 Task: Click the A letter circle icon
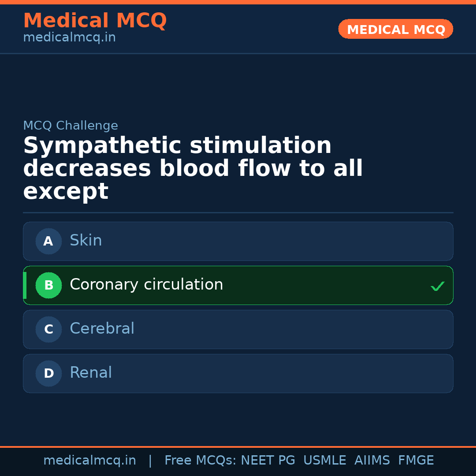(x=48, y=241)
